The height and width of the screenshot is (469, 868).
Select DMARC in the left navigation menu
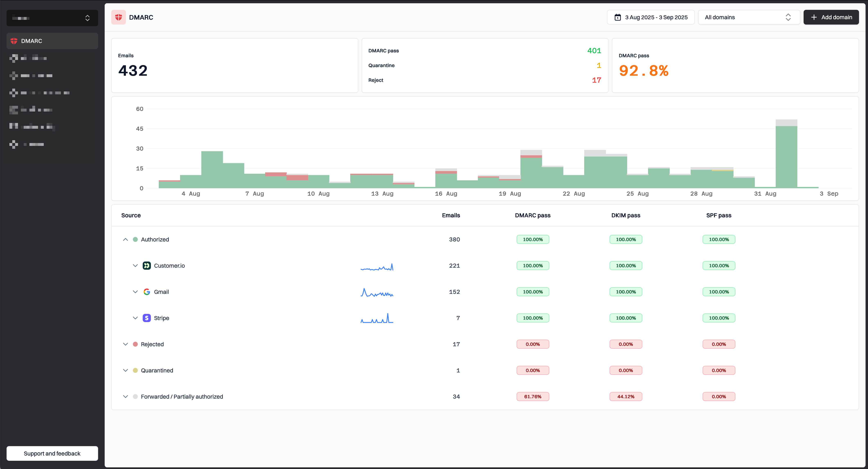pyautogui.click(x=52, y=41)
